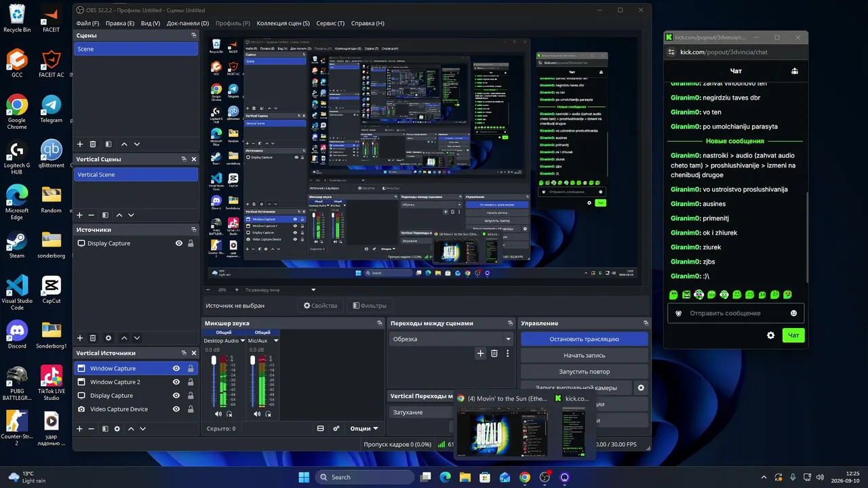Click Начать запись button

584,355
